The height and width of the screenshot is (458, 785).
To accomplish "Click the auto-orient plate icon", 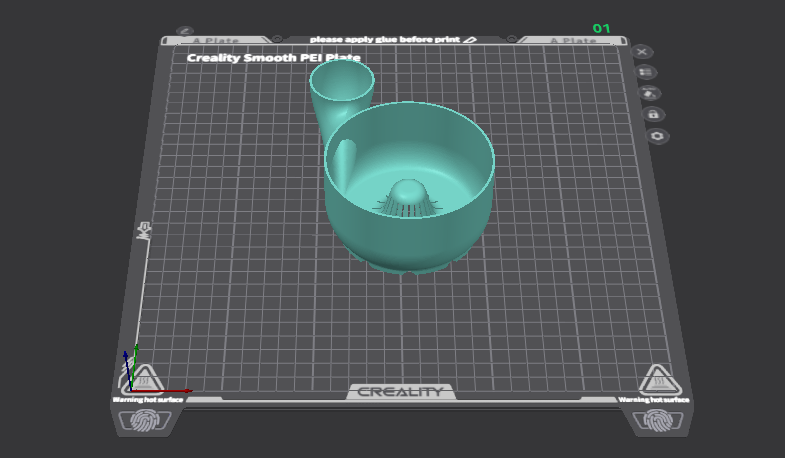I will click(649, 94).
